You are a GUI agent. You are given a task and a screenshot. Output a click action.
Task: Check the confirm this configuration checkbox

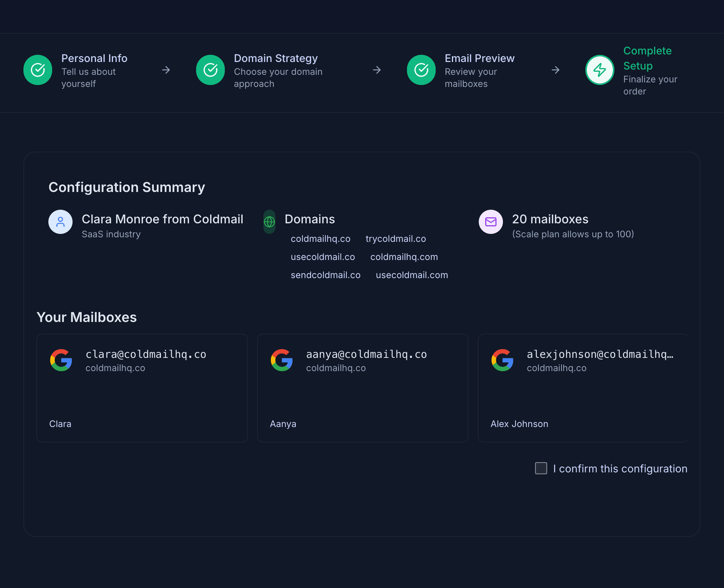541,468
